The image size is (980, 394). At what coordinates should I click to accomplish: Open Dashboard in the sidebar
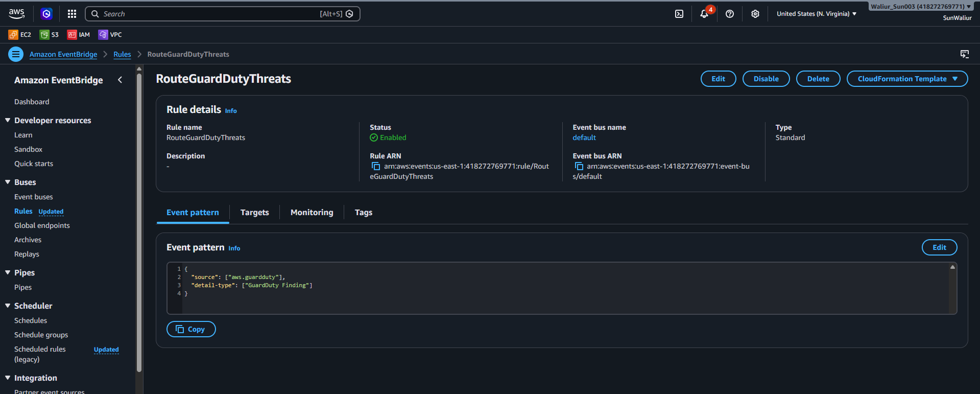pos(32,102)
